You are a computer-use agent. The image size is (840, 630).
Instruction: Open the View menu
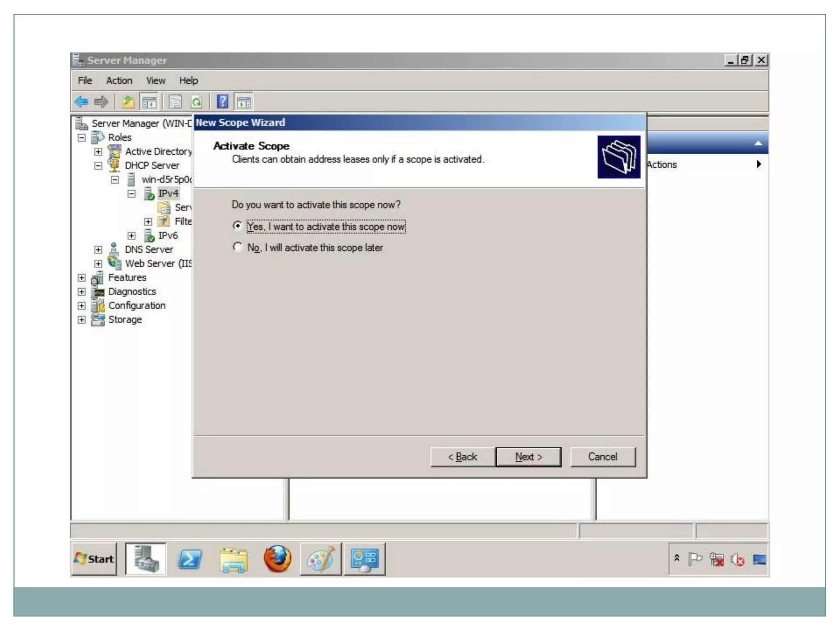[x=156, y=80]
